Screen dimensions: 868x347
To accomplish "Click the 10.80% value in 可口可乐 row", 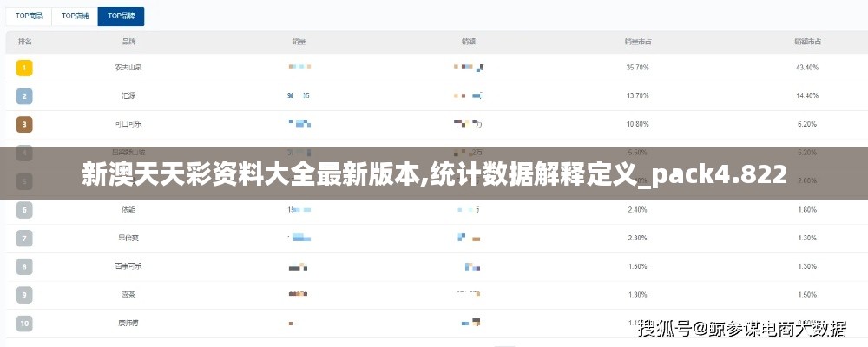I will tap(638, 124).
